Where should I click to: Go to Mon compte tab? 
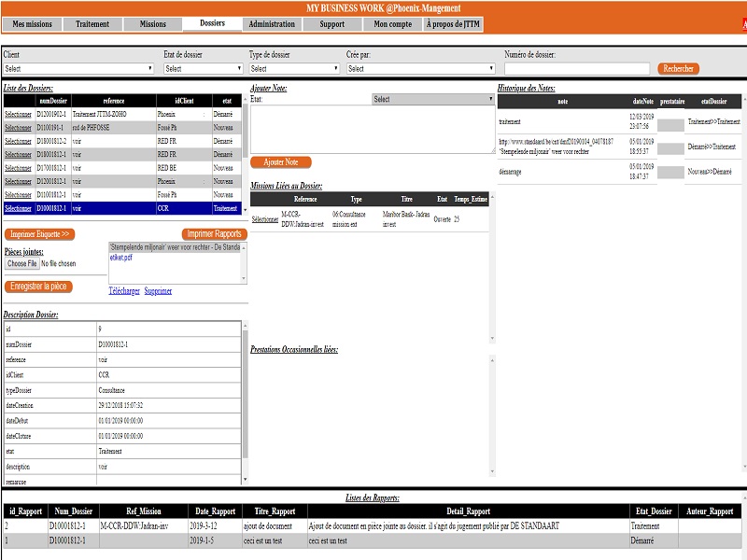[x=392, y=24]
